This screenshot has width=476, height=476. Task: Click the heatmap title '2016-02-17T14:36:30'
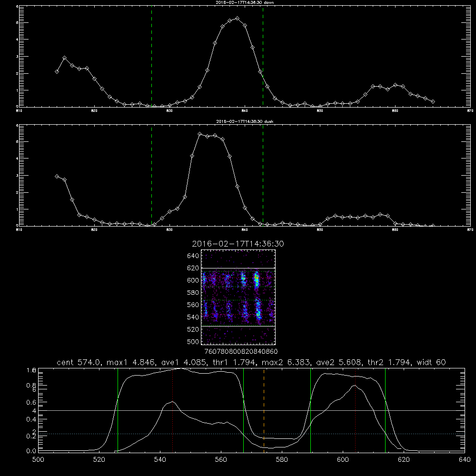(238, 244)
